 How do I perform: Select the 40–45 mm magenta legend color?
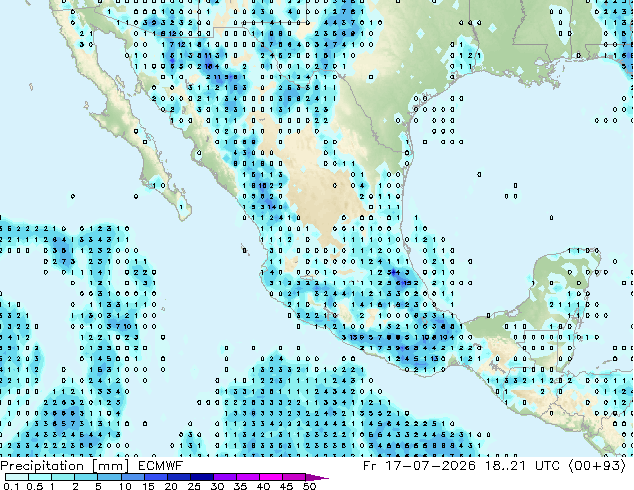click(x=271, y=477)
